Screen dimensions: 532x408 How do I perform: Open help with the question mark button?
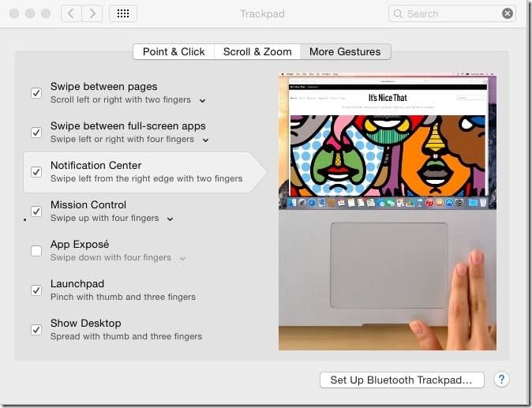click(501, 380)
